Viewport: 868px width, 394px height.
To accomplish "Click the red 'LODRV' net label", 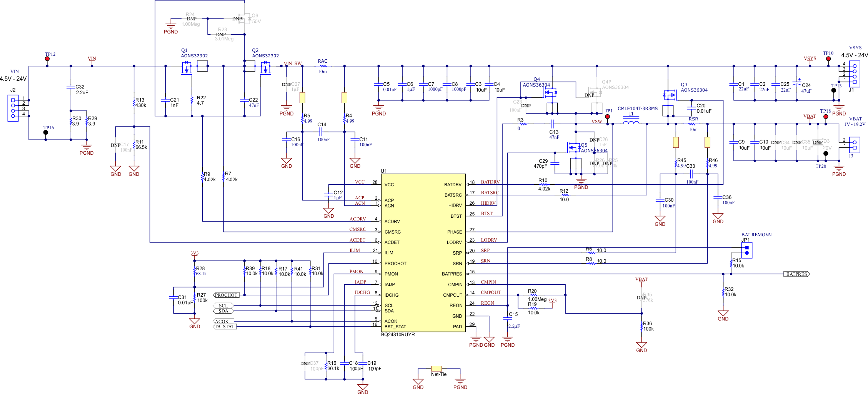I will (x=489, y=240).
